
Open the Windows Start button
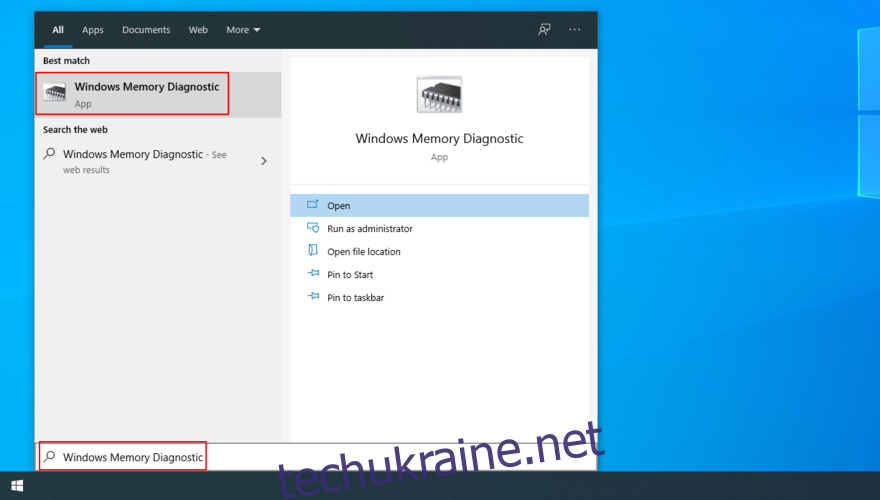(17, 485)
